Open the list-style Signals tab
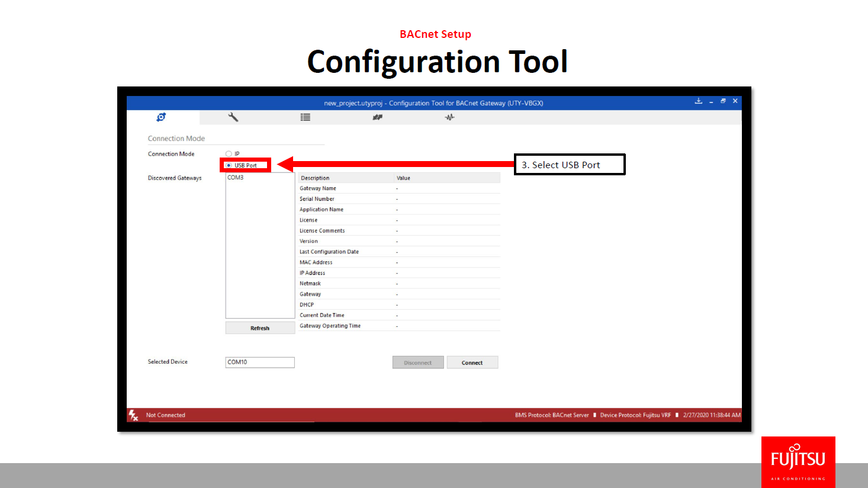 pos(306,117)
